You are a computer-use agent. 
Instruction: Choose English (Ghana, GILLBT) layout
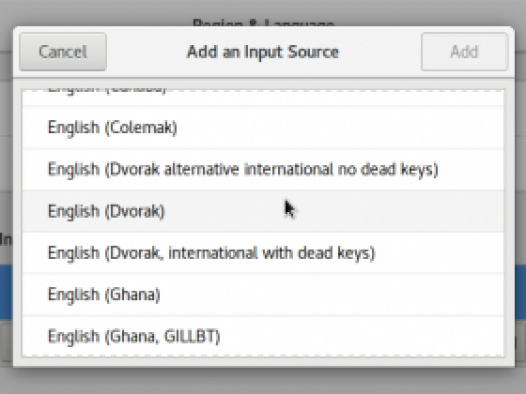tap(263, 336)
